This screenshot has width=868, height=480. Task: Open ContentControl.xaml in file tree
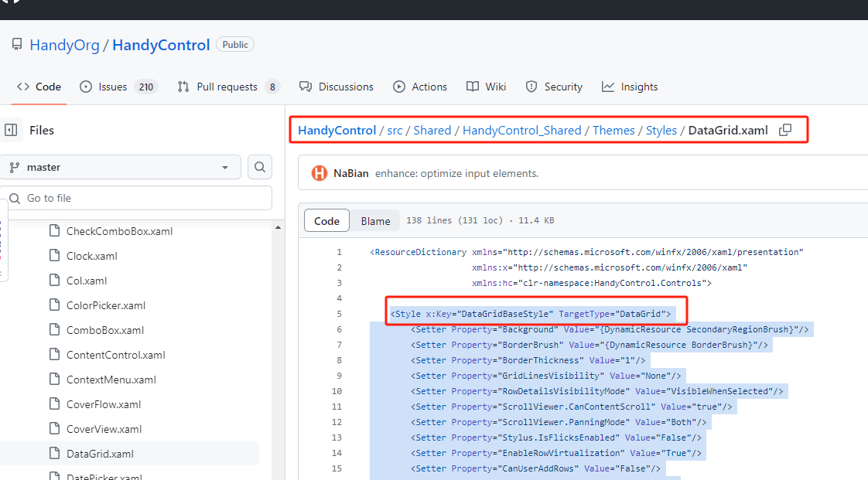(x=116, y=355)
